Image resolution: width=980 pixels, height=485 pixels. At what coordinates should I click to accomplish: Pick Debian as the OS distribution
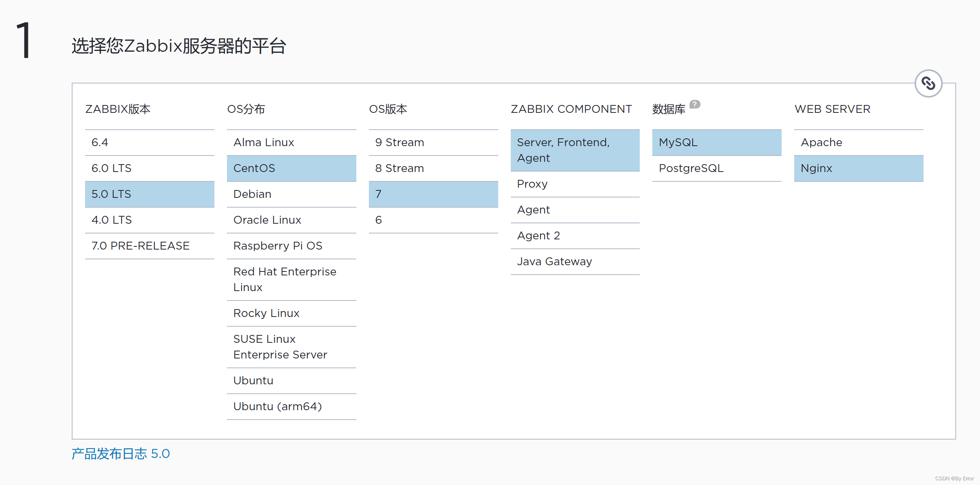pyautogui.click(x=292, y=194)
